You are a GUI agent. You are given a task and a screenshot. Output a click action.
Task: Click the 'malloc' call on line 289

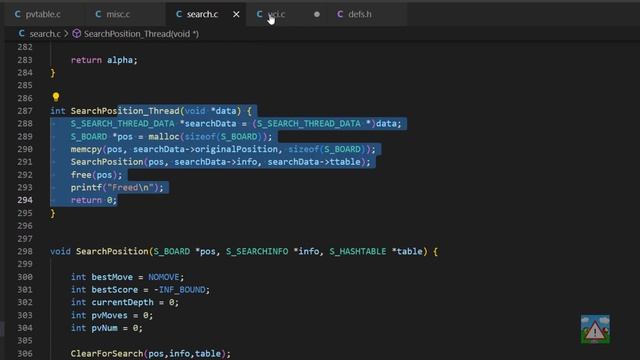[x=164, y=136]
